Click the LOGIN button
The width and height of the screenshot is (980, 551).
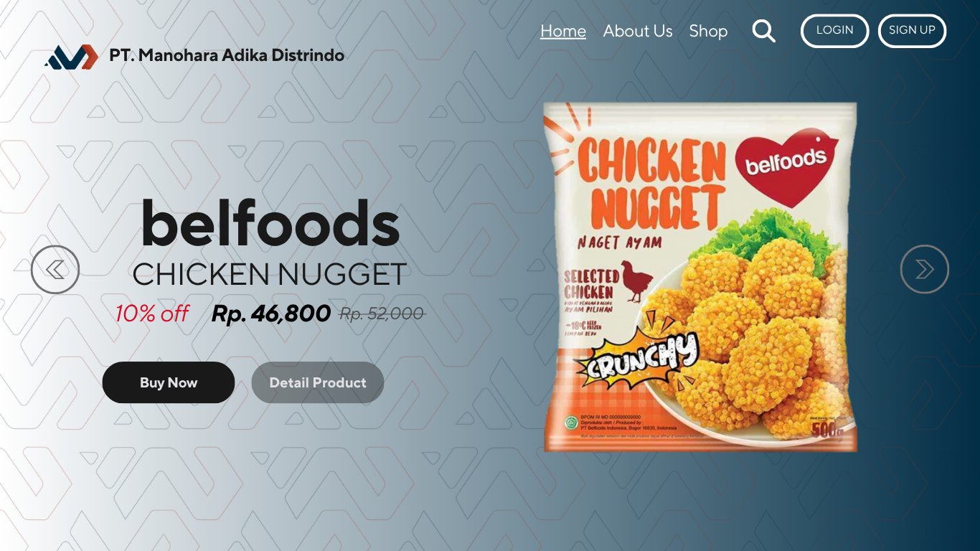(x=834, y=31)
